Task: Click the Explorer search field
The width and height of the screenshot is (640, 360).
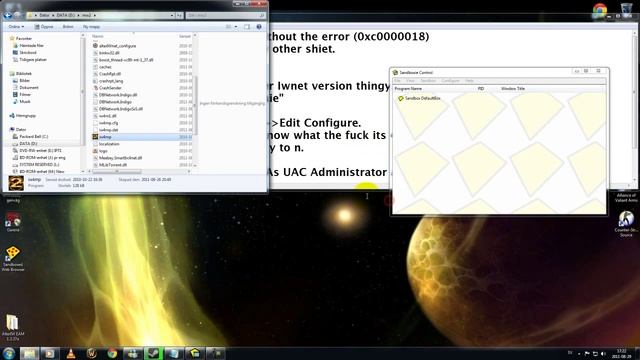Action: click(x=226, y=16)
